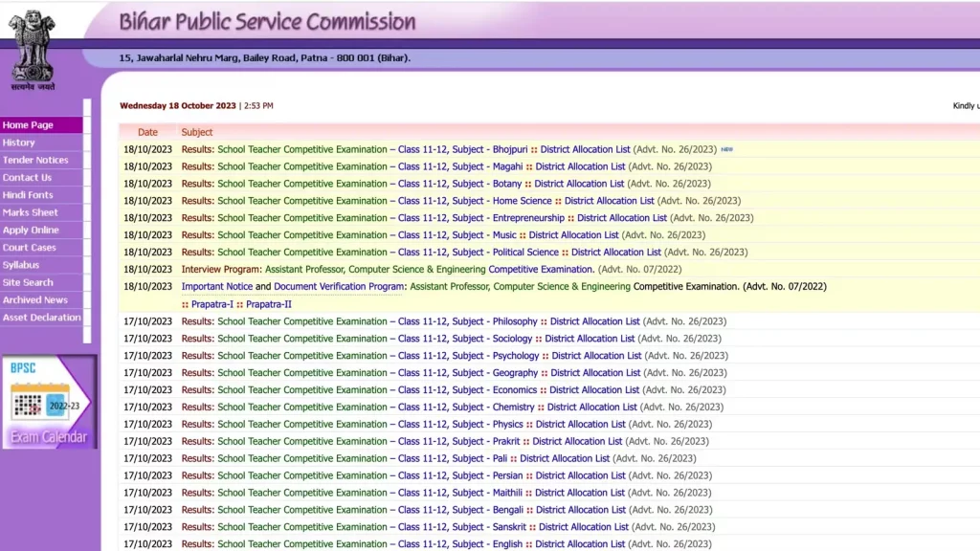Open Bhojpuri District Allocation List link
This screenshot has width=980, height=551.
click(585, 149)
